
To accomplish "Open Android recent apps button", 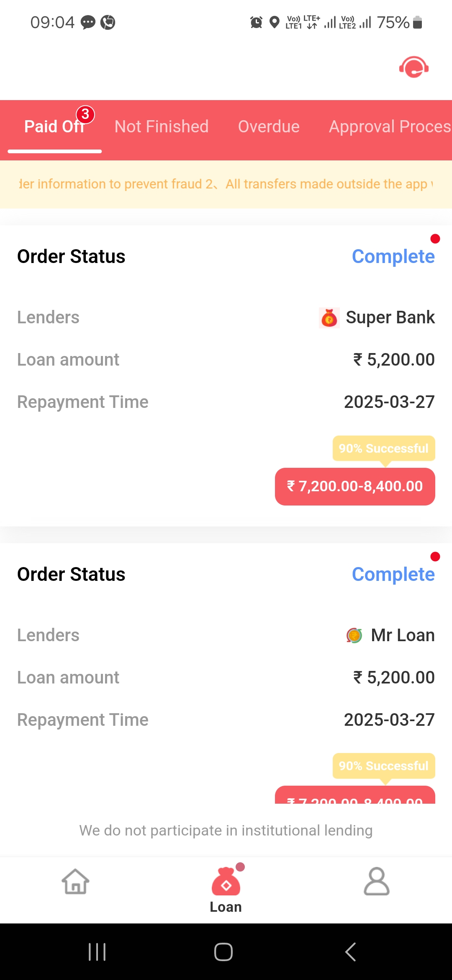I will (x=97, y=952).
